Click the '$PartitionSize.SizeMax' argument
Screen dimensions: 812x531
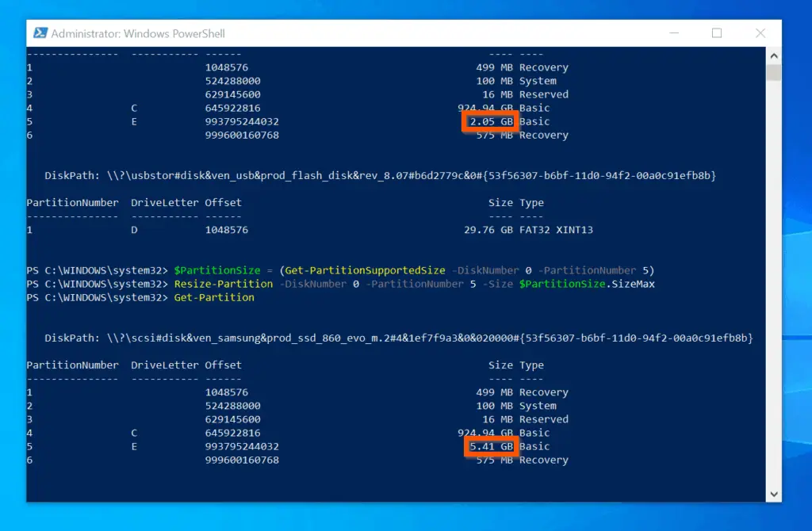click(x=588, y=285)
